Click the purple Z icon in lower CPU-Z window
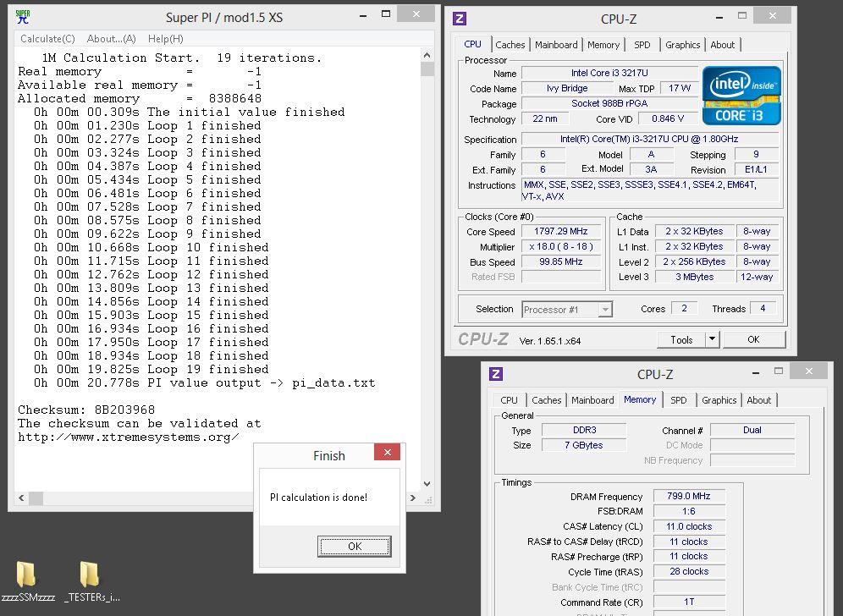843x616 pixels. coord(496,374)
